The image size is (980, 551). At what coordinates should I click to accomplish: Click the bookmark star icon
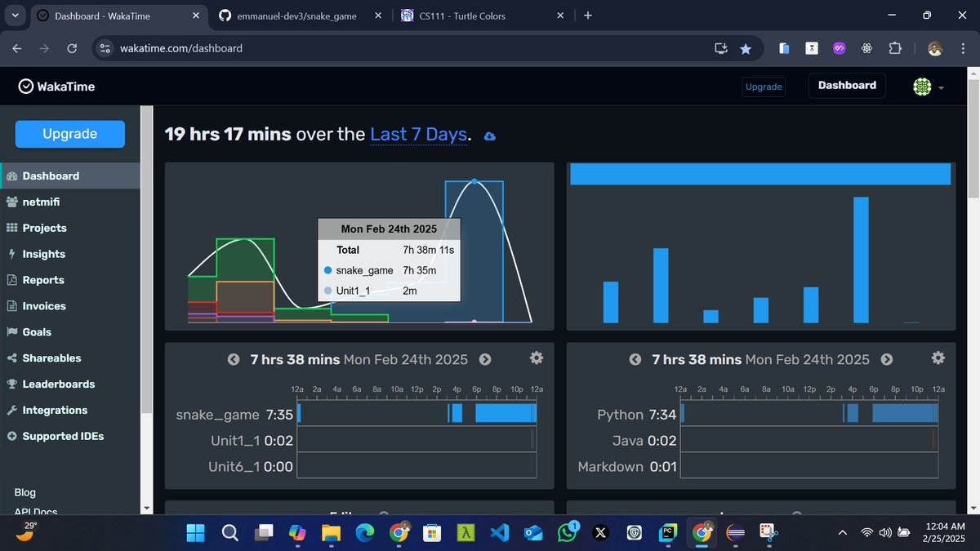point(746,48)
